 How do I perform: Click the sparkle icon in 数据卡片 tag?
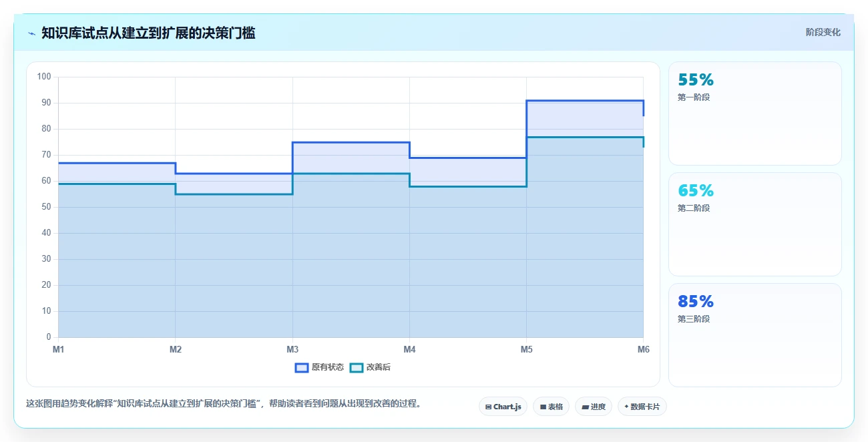point(626,407)
